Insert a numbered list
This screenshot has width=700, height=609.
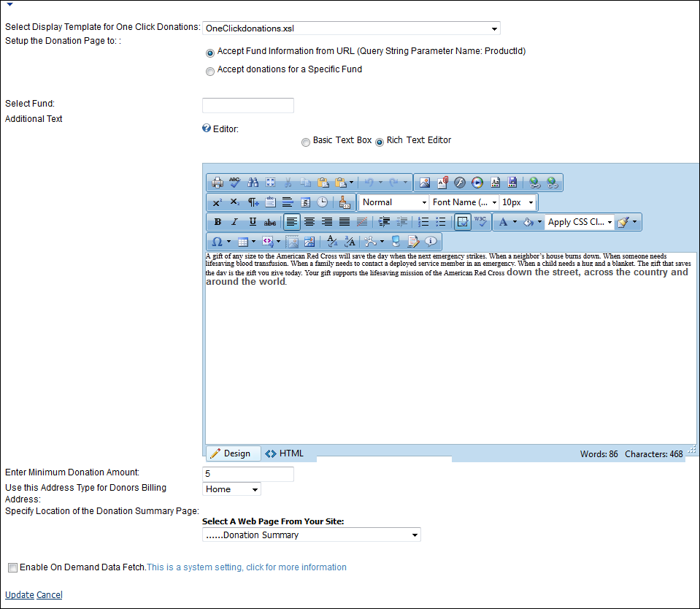(423, 222)
